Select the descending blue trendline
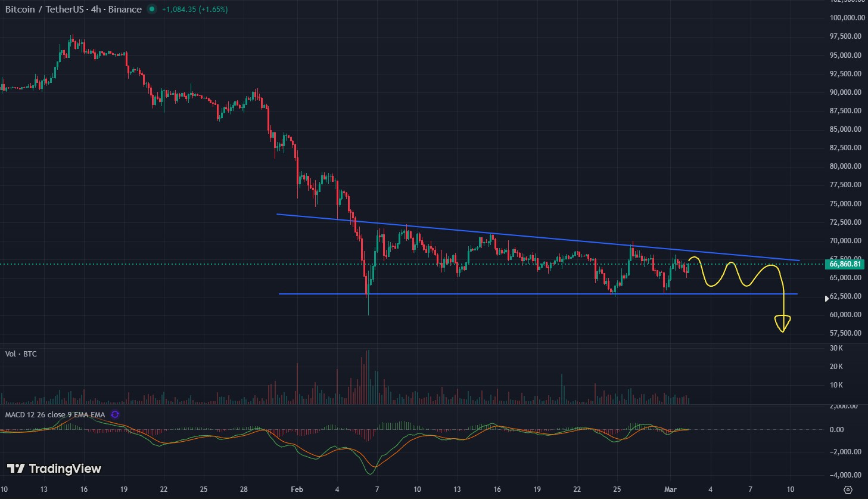Screen dimensions: 868x499 tap(536, 238)
